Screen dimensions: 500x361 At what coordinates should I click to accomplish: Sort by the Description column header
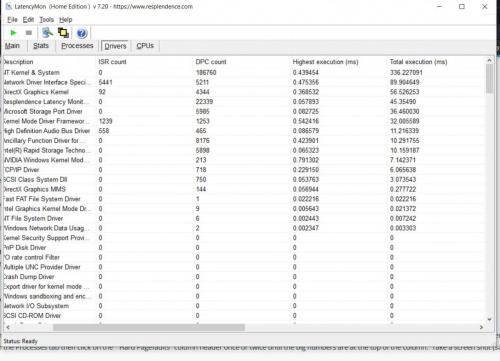(x=49, y=62)
